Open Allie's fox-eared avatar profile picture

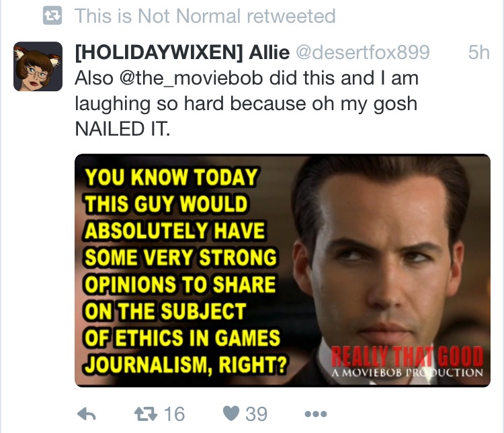point(38,66)
